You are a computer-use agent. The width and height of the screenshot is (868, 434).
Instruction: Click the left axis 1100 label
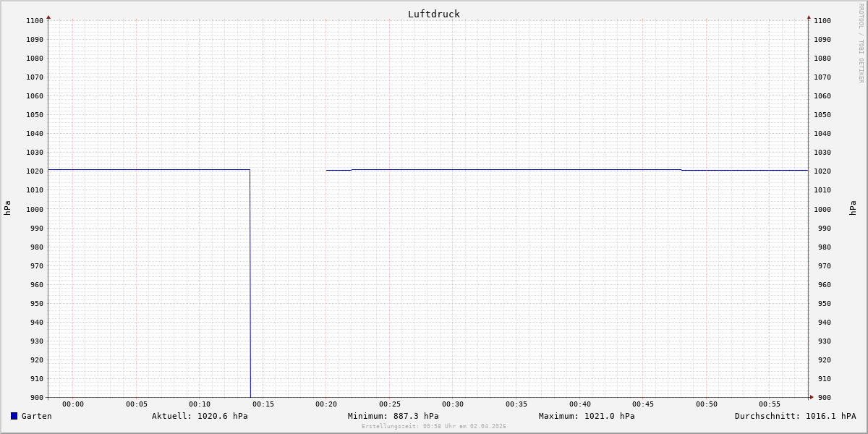34,20
